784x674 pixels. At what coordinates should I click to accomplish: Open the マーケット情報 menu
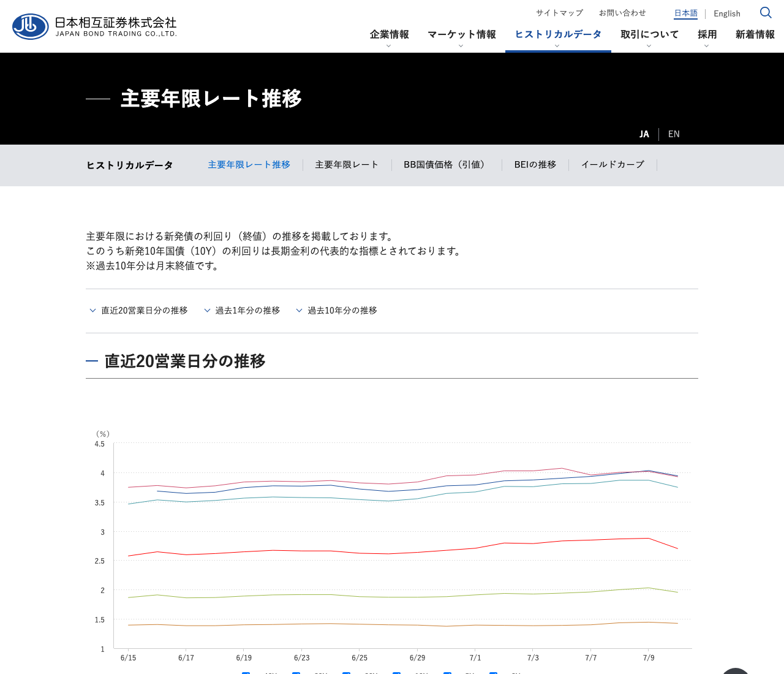[x=462, y=34]
